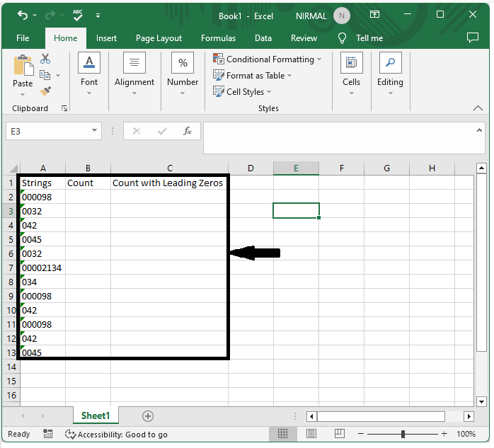Screen dimensions: 494x448
Task: Click the Insert Function fx icon
Action: 188,131
